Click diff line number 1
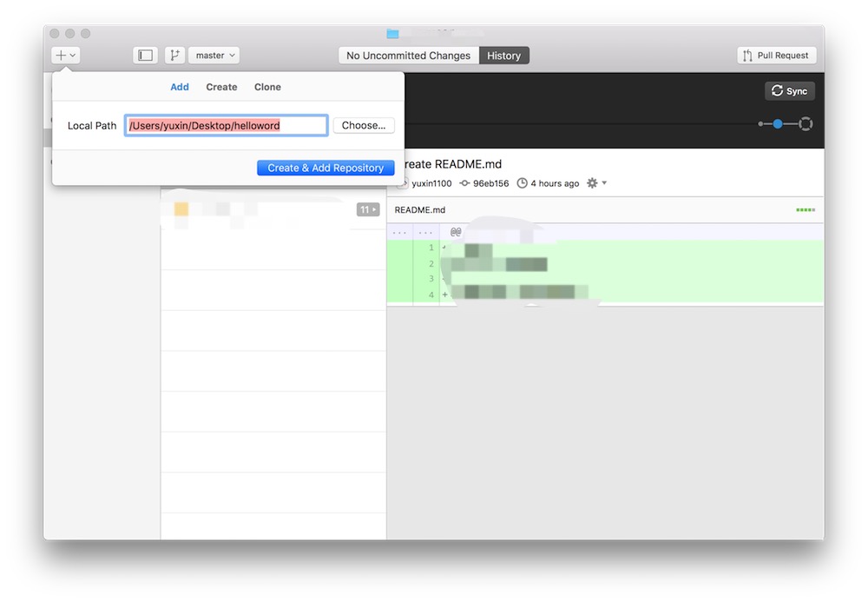 pyautogui.click(x=431, y=248)
